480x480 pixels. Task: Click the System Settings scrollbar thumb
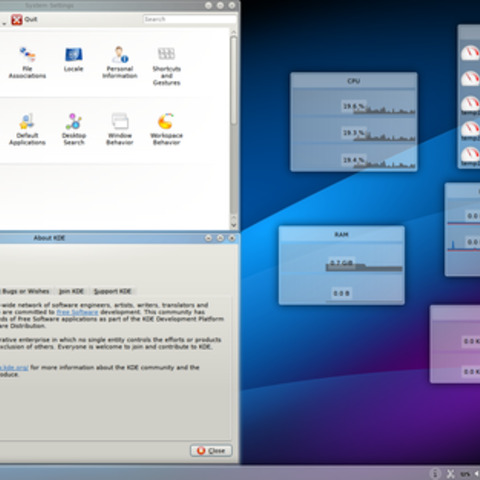[x=234, y=81]
